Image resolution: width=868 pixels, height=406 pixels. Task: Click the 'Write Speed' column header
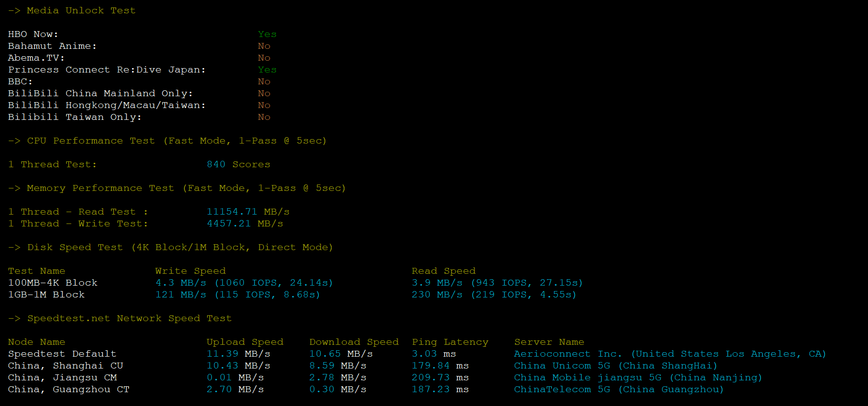point(190,271)
